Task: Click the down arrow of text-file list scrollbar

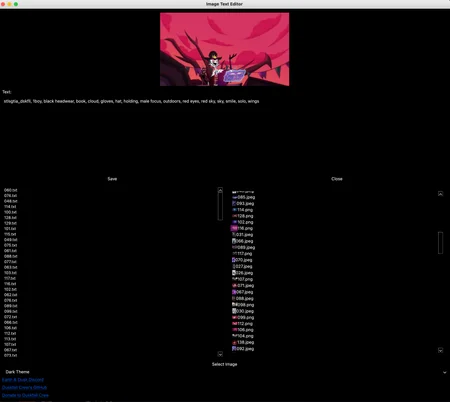Action: [x=220, y=354]
